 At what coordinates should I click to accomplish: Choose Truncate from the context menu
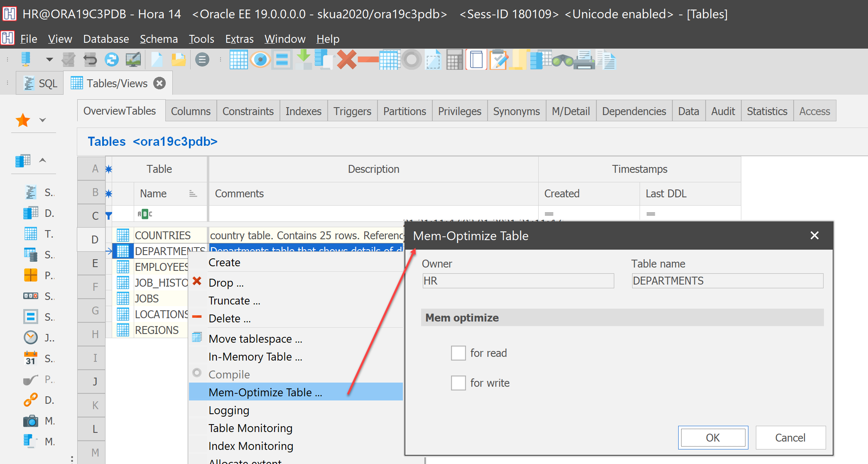tap(234, 300)
